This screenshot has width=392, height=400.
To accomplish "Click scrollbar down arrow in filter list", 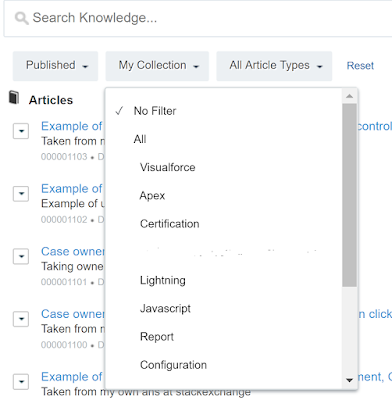I will point(349,380).
